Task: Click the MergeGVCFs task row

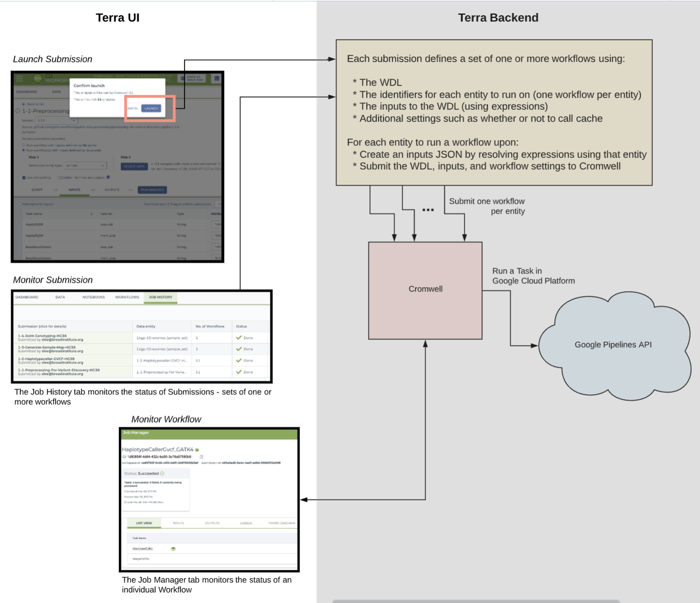Action: (x=212, y=559)
